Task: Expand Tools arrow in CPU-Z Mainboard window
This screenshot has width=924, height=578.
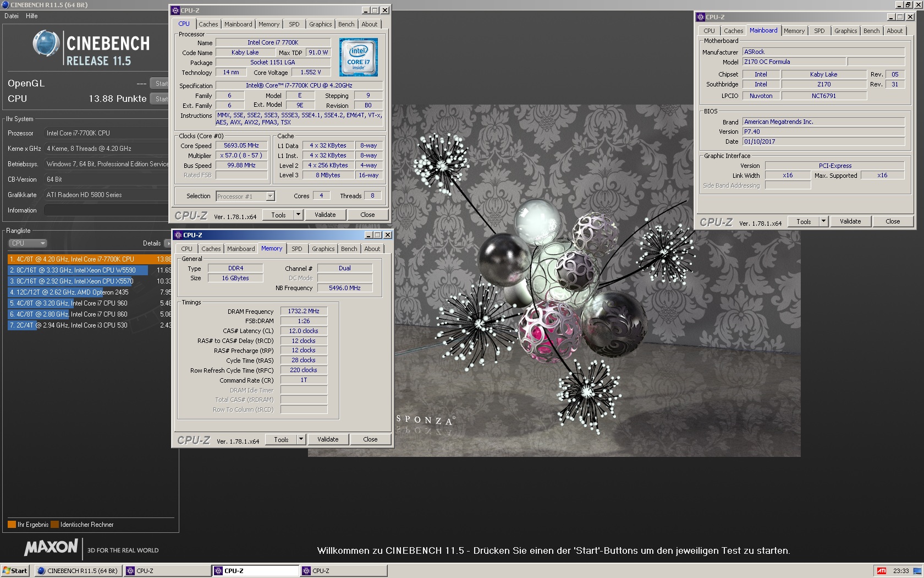Action: click(x=824, y=221)
